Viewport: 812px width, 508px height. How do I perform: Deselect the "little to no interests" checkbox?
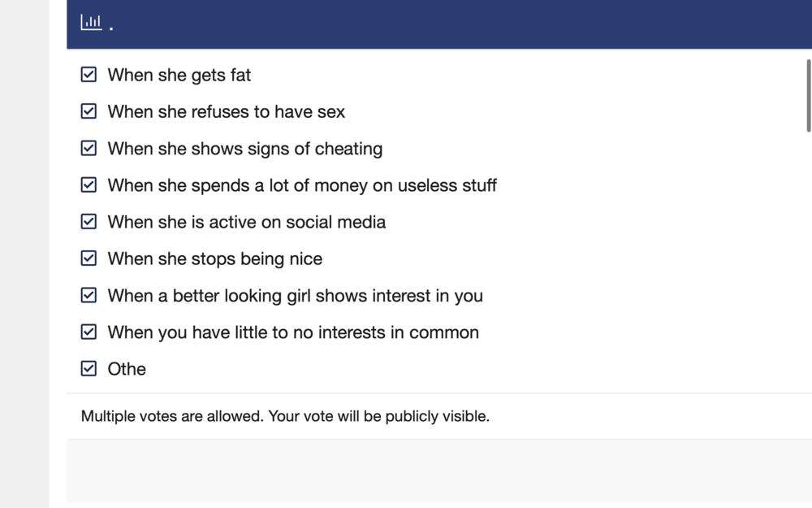point(89,332)
